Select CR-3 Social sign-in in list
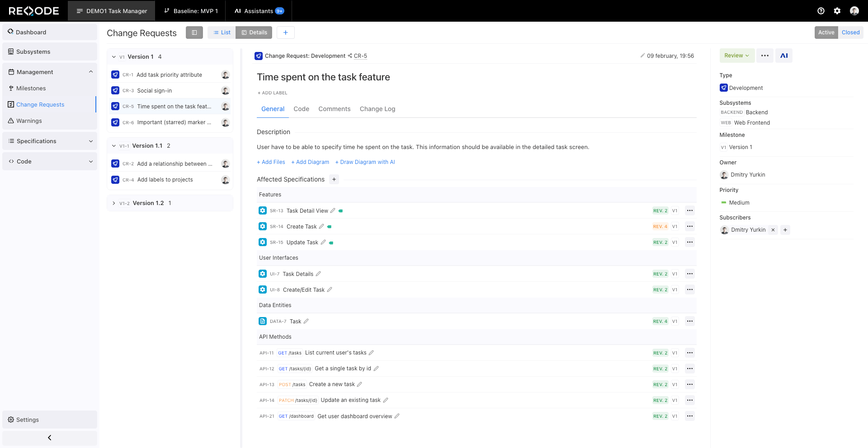The height and width of the screenshot is (448, 868). [155, 91]
